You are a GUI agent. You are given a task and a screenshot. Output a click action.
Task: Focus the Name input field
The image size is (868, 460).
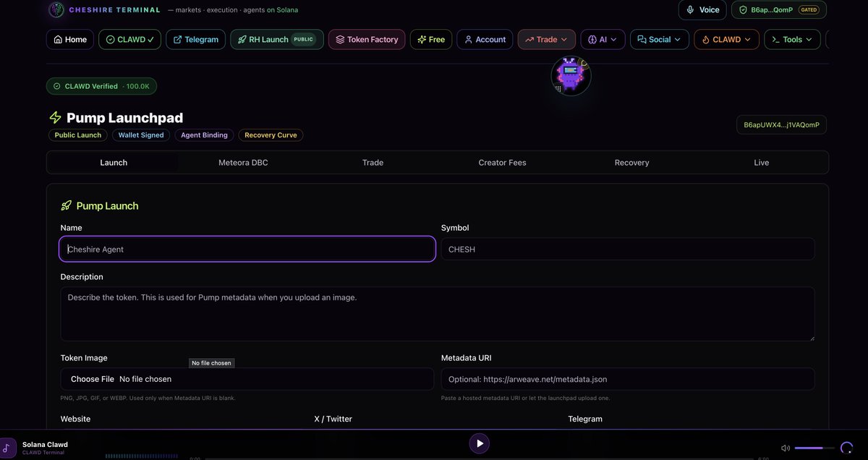click(247, 249)
